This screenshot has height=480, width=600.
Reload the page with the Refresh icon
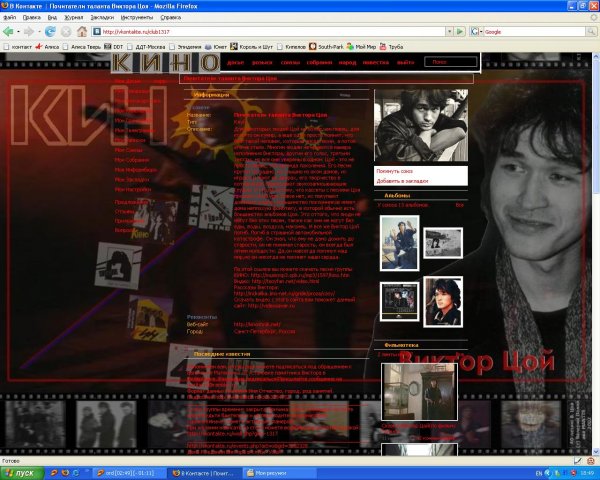click(50, 32)
